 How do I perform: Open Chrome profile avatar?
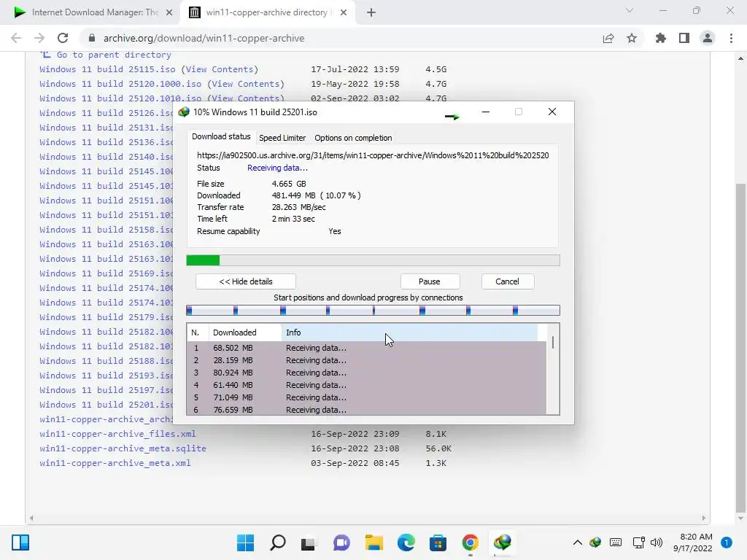708,38
